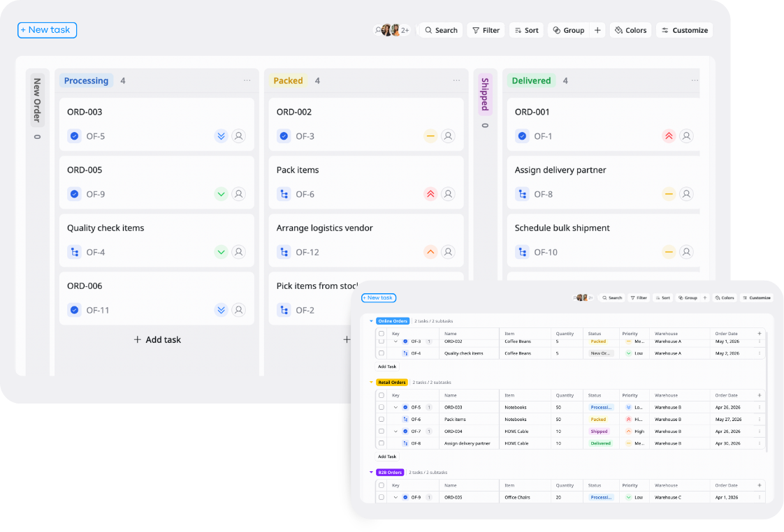Screen dimensions: 784x532
Task: Click the assignee icon on ORD-006 card
Action: click(x=239, y=310)
